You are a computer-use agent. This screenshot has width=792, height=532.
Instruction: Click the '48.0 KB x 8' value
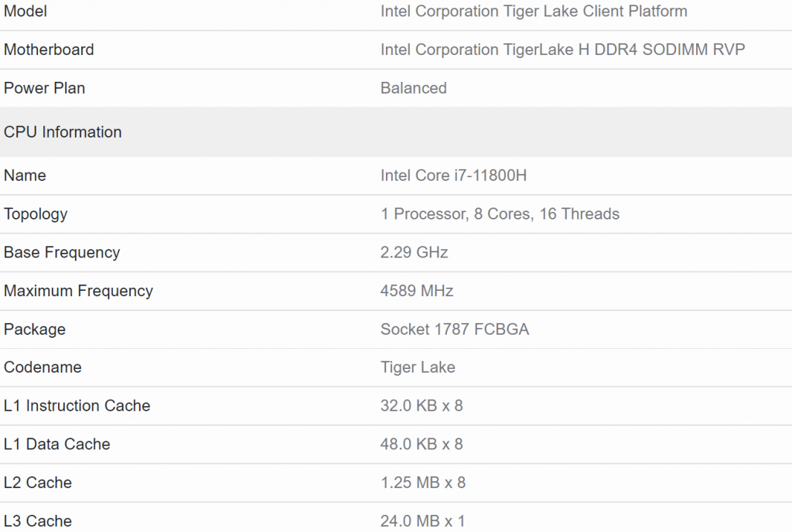(422, 444)
